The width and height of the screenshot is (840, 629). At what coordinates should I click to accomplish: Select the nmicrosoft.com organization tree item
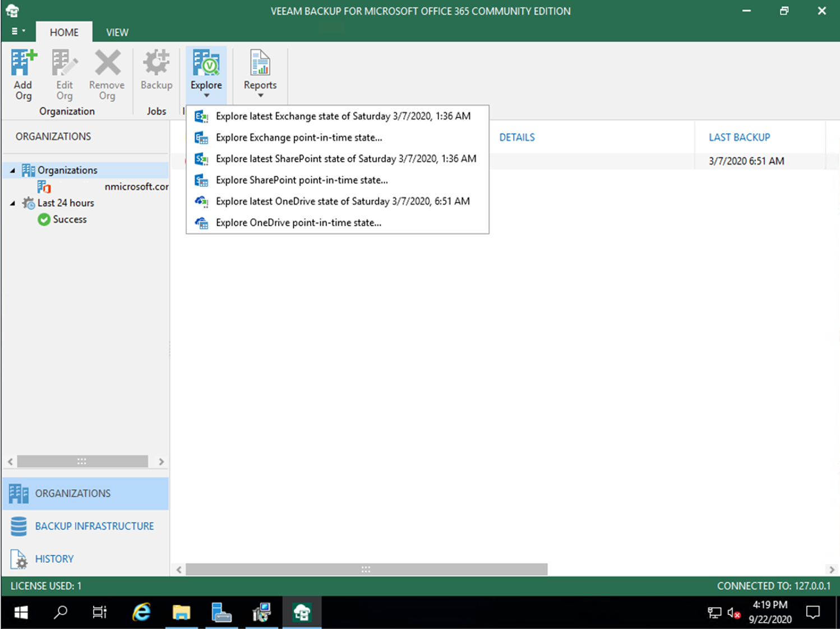[x=103, y=187]
